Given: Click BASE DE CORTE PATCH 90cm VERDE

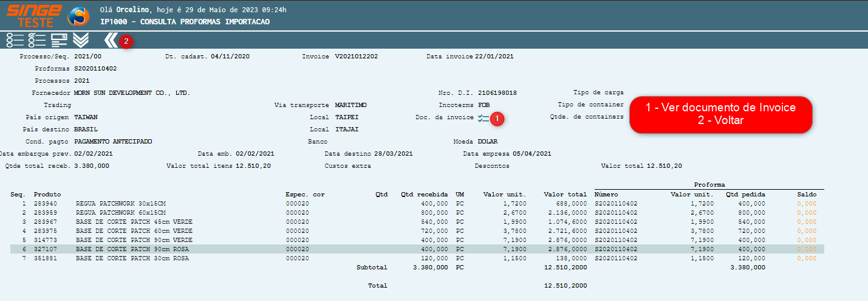Looking at the screenshot, I should (134, 240).
